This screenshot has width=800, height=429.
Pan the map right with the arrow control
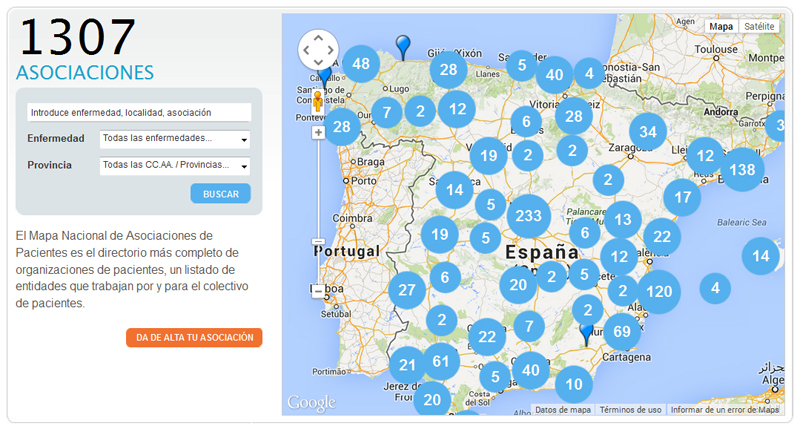click(331, 50)
